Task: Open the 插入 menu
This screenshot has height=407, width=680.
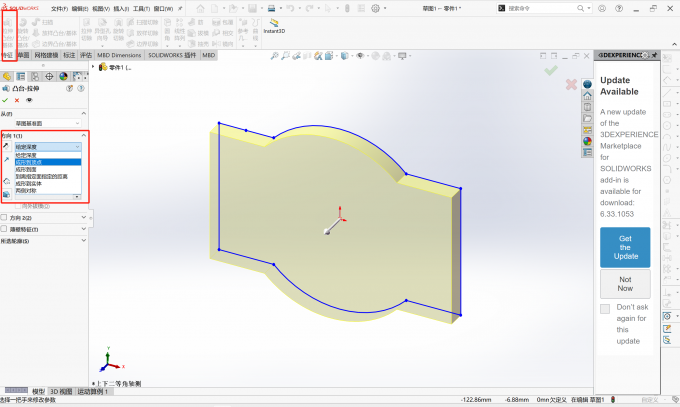Action: pos(121,9)
